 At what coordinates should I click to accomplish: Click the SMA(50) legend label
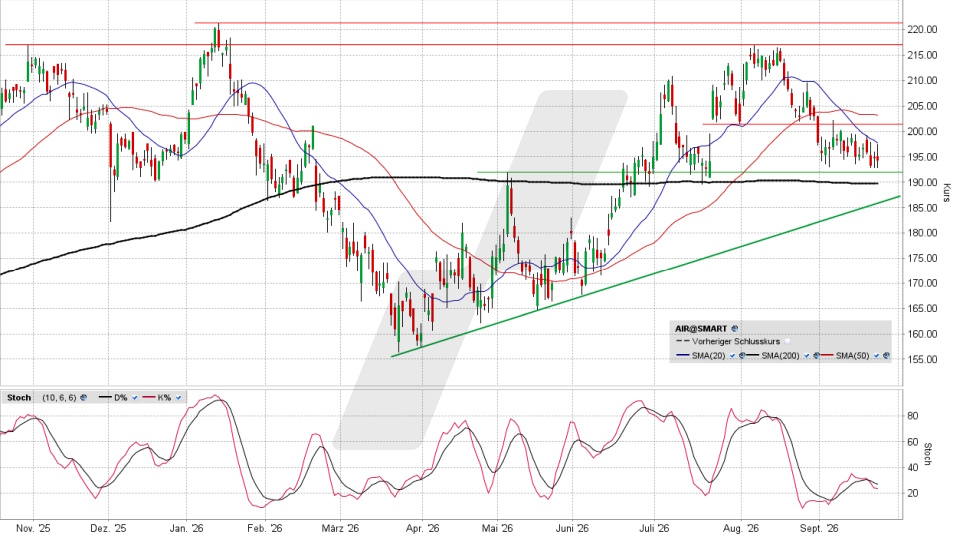pyautogui.click(x=853, y=356)
